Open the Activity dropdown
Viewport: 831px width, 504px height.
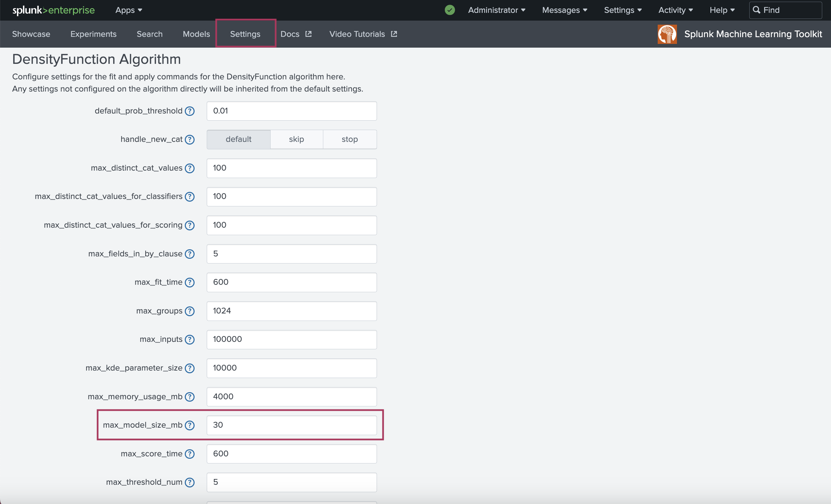tap(676, 10)
